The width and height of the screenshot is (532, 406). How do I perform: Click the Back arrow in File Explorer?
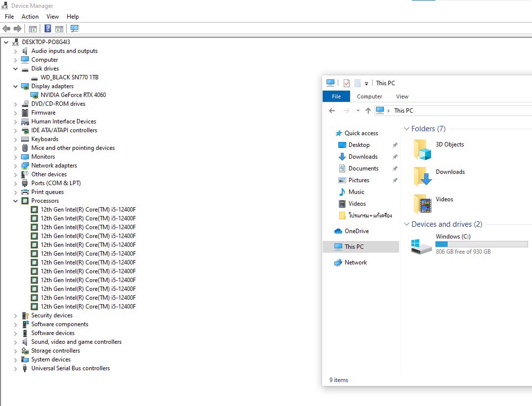click(x=332, y=111)
